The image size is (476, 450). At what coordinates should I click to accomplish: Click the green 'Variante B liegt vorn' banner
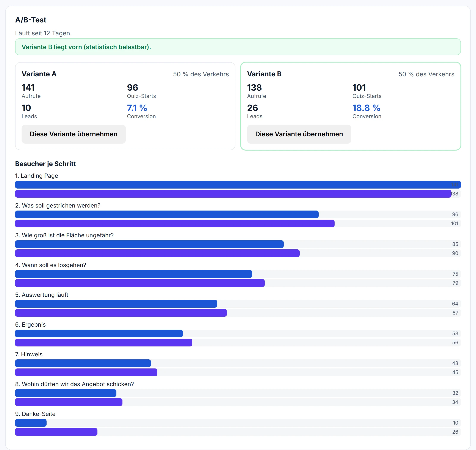(238, 47)
